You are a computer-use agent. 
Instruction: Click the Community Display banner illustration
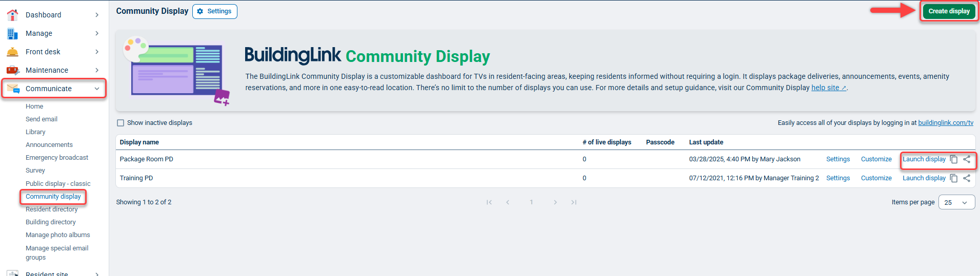tap(176, 71)
